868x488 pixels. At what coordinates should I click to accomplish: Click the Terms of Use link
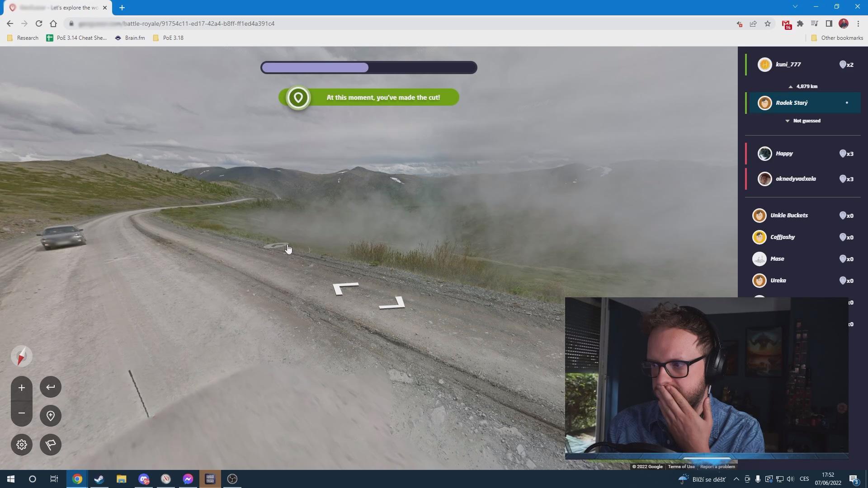tap(681, 467)
